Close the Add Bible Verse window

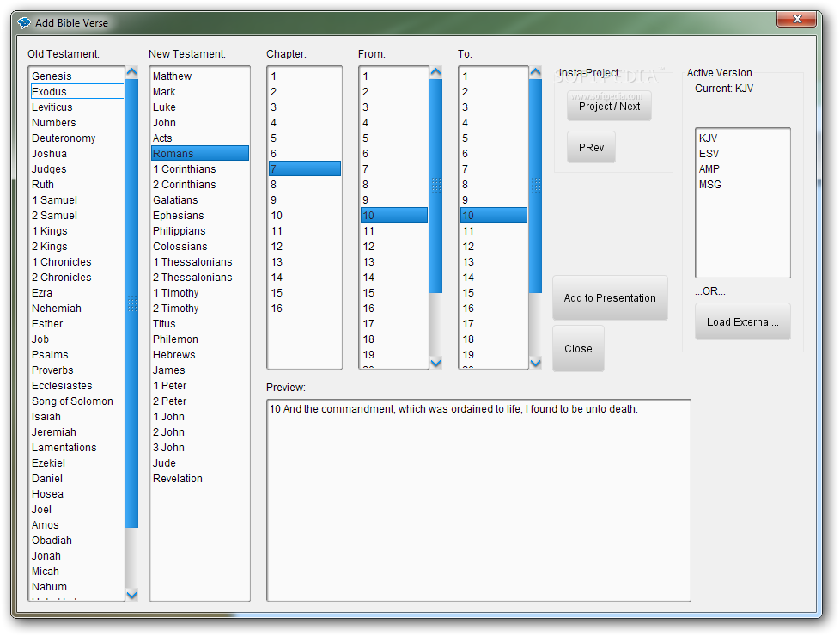(796, 19)
